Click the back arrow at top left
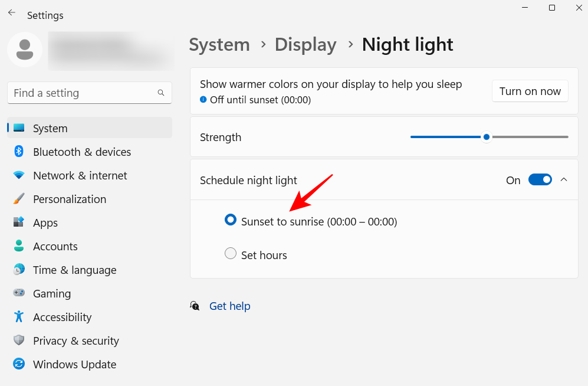This screenshot has height=386, width=588. (x=11, y=12)
